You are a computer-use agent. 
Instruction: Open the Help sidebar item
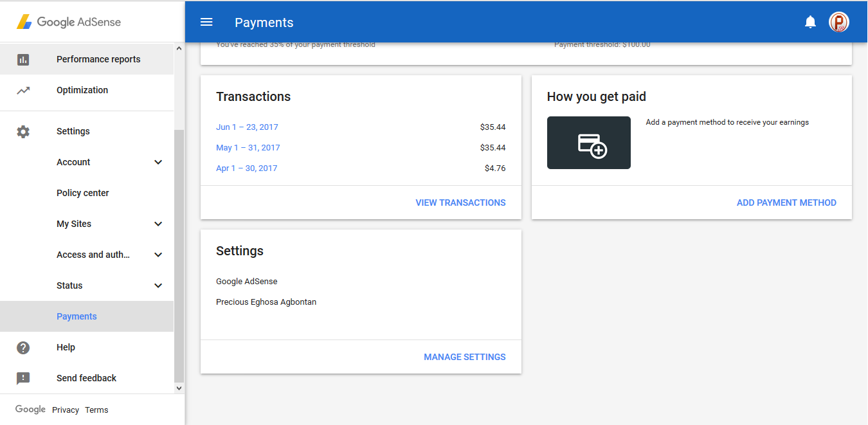(x=87, y=347)
